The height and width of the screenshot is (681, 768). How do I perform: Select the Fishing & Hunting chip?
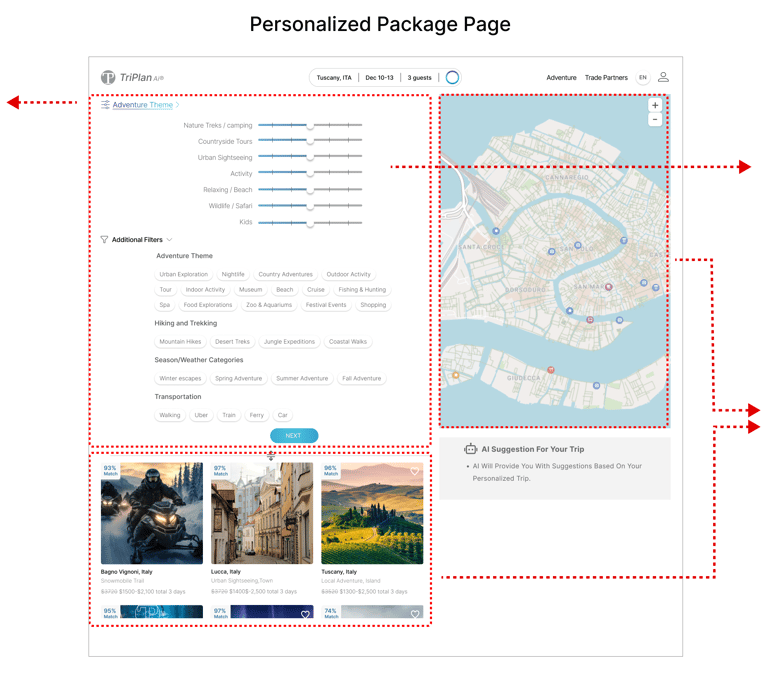(x=362, y=290)
